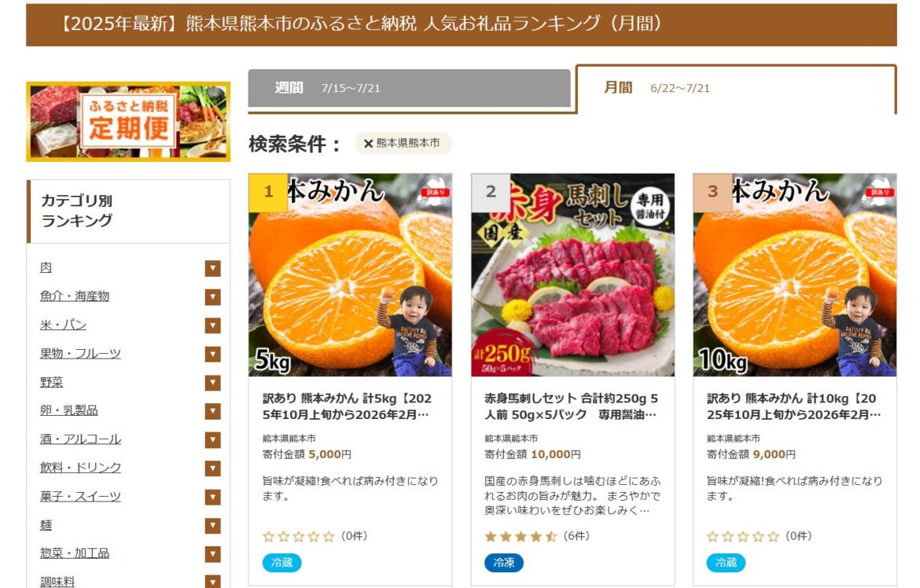
Task: Click the 米・パン category link
Action: 63,325
